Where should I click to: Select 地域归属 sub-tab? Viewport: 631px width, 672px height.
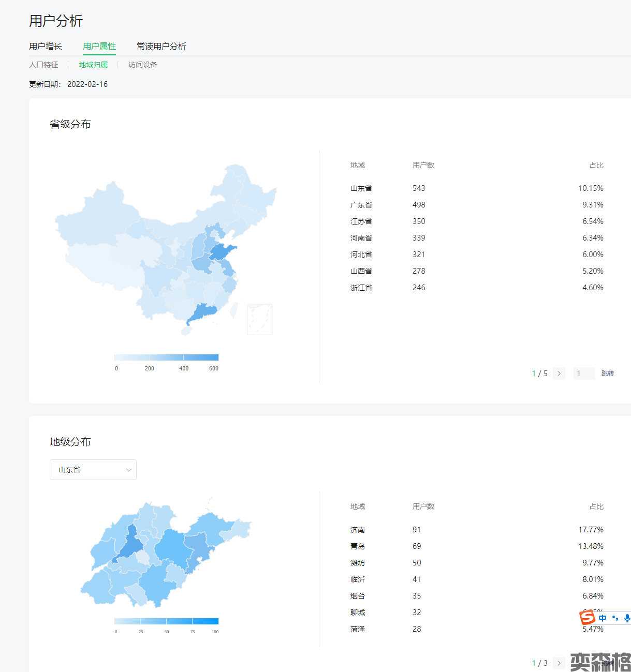(x=93, y=65)
